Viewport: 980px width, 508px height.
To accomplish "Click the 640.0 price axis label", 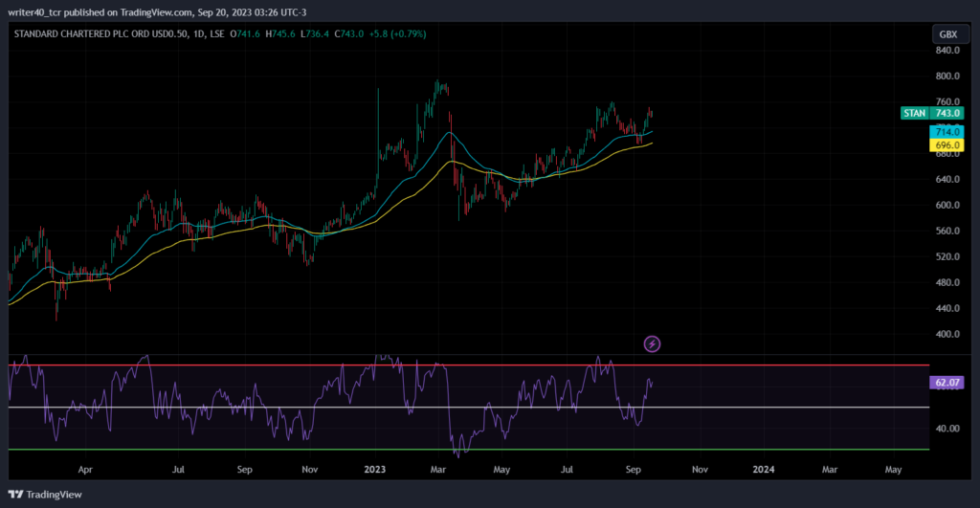I will click(947, 179).
